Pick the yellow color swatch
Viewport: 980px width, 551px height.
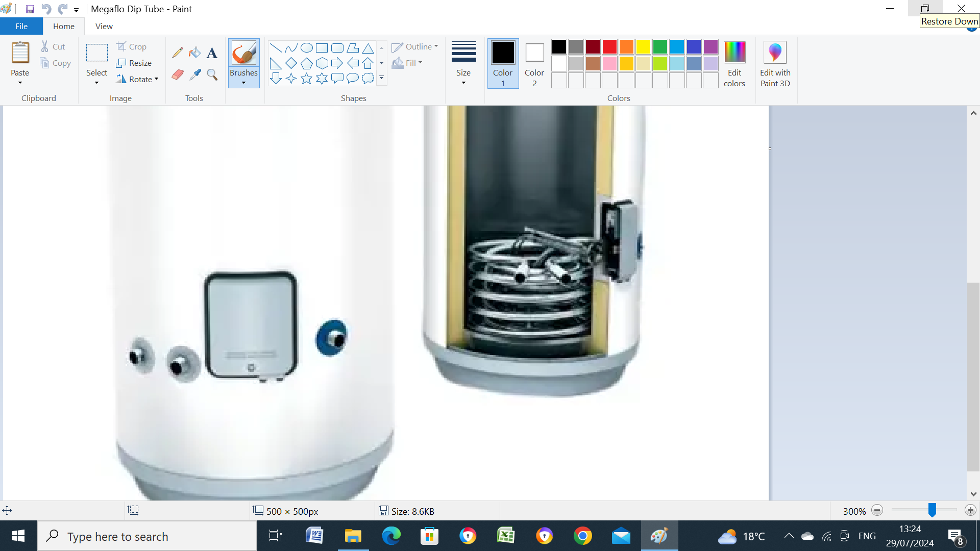[643, 47]
